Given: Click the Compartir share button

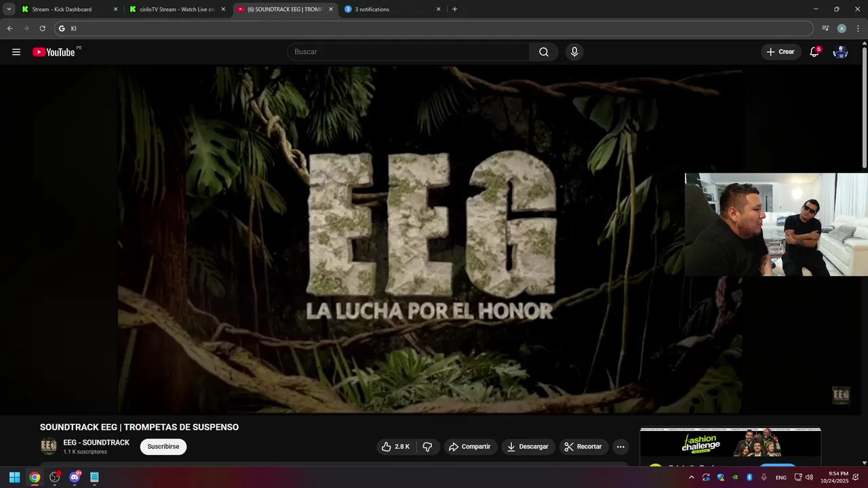Looking at the screenshot, I should tap(469, 447).
